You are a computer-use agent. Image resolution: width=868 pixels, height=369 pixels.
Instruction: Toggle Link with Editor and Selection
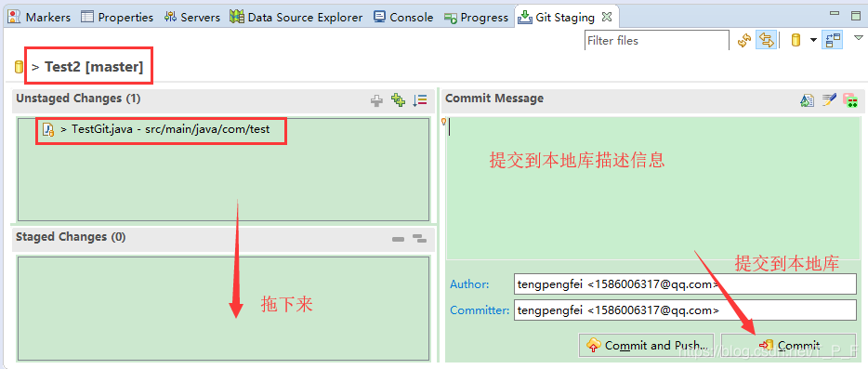point(766,40)
